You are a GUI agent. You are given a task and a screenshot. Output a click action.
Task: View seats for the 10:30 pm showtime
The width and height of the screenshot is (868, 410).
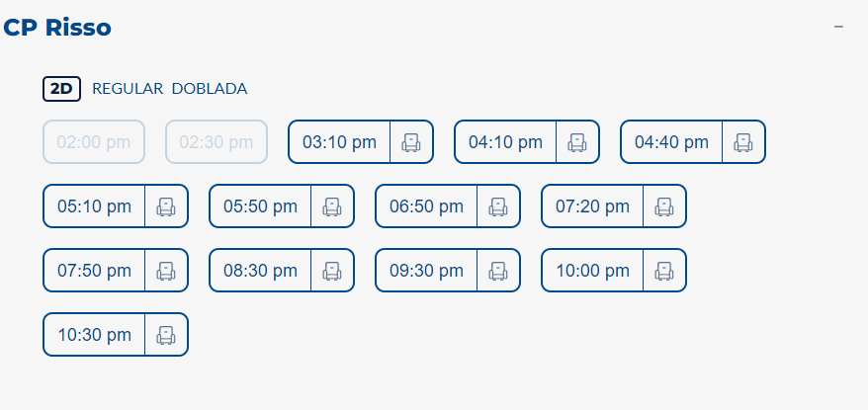point(166,335)
